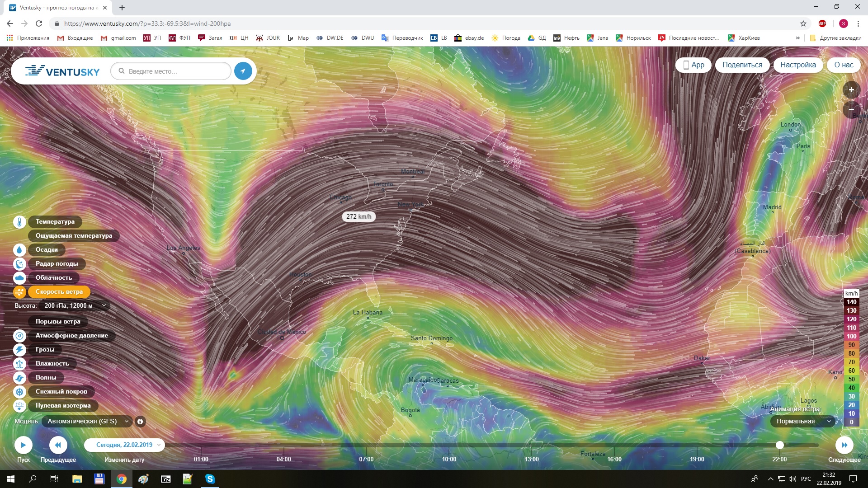Select the Грозы layer
The image size is (868, 488).
(x=45, y=350)
